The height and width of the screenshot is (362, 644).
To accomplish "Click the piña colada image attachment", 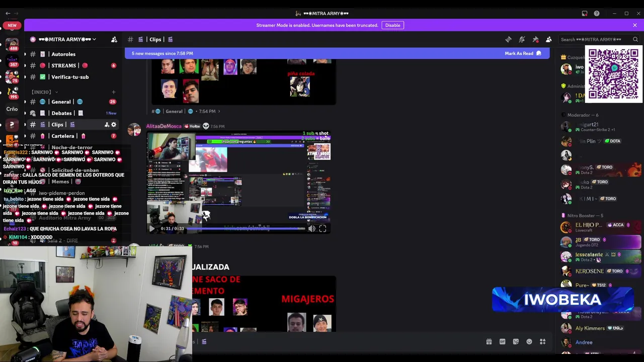I will [244, 81].
